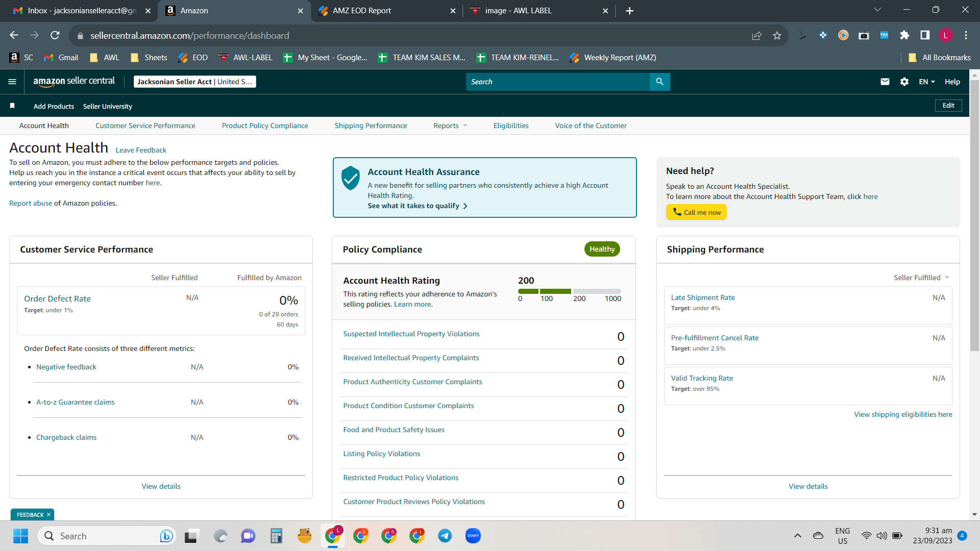This screenshot has height=551, width=980.
Task: Click Help in the Seller Central header
Action: 952,82
